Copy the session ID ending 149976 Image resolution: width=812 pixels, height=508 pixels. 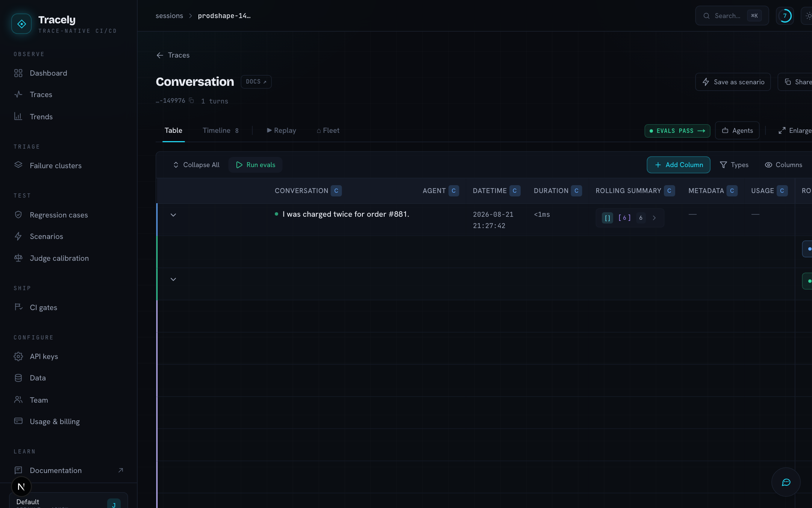(191, 100)
